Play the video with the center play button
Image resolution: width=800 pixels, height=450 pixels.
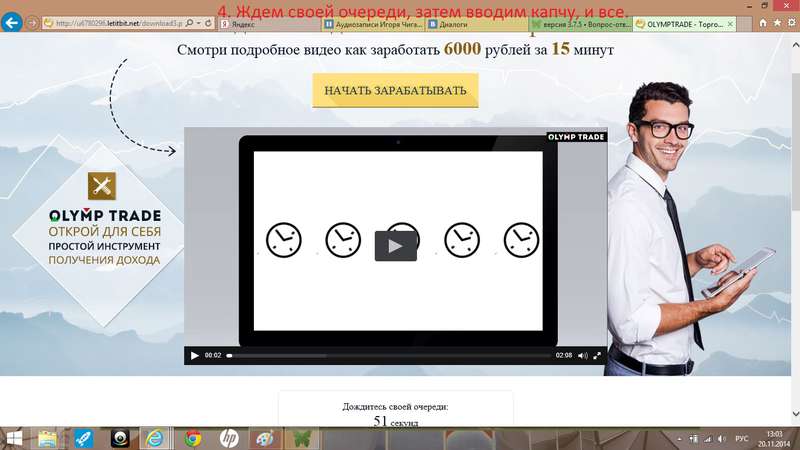point(395,246)
